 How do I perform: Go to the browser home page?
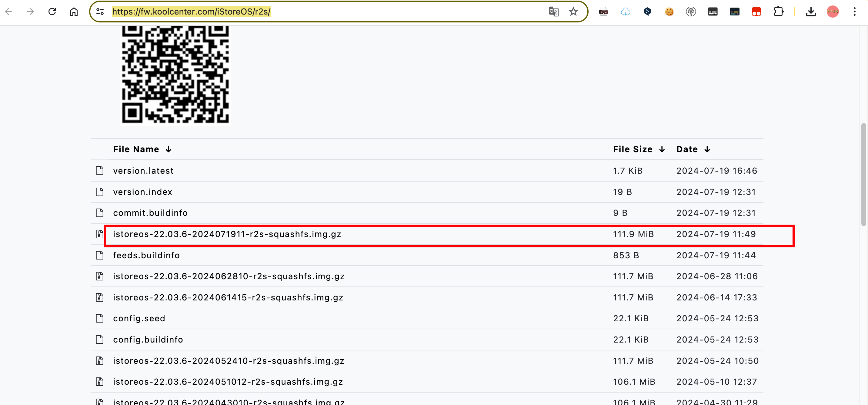[74, 12]
